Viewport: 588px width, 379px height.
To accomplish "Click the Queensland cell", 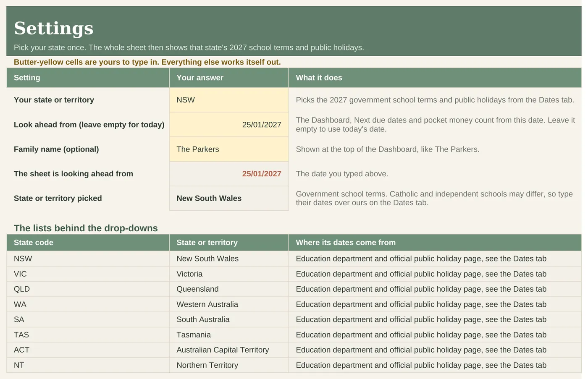I will click(229, 289).
